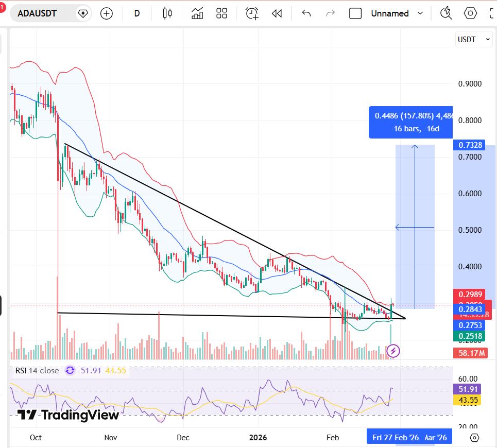Image resolution: width=497 pixels, height=448 pixels.
Task: Open chart settings via the gear icon
Action: point(470,13)
